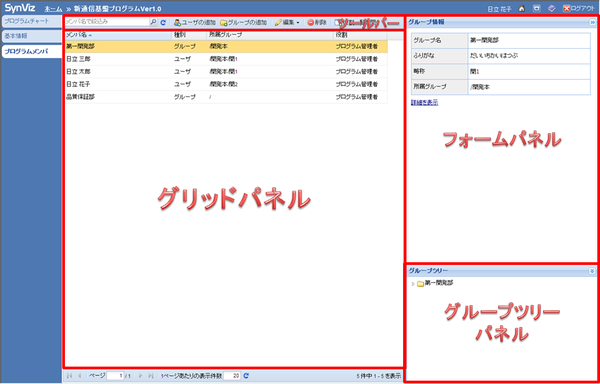The image size is (600, 384).
Task: Click the グループ名 value 第一開発部 in the form
Action: (x=484, y=41)
